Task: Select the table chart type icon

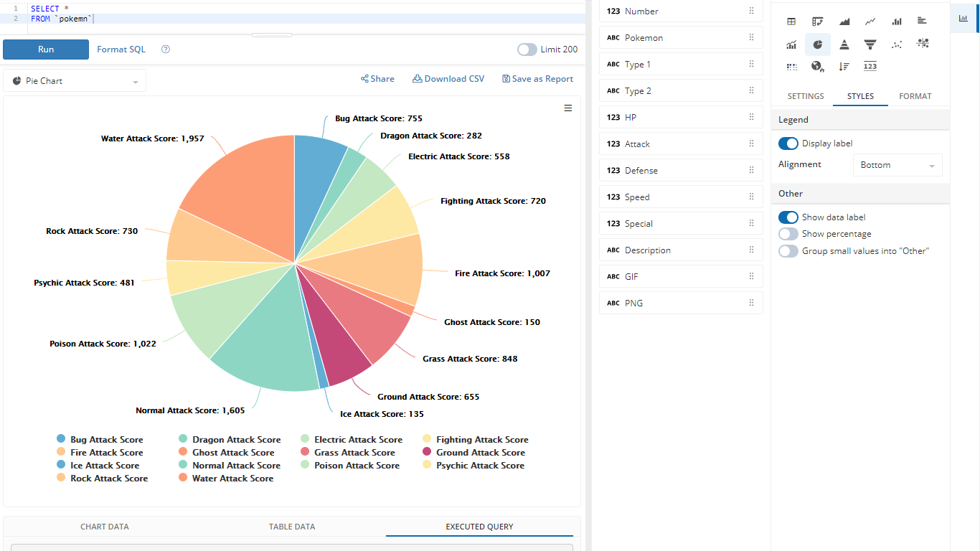Action: coord(791,22)
